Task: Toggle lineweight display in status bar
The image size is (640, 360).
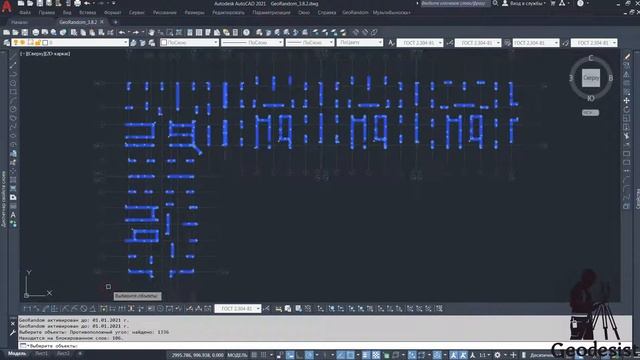Action: pyautogui.click(x=366, y=355)
